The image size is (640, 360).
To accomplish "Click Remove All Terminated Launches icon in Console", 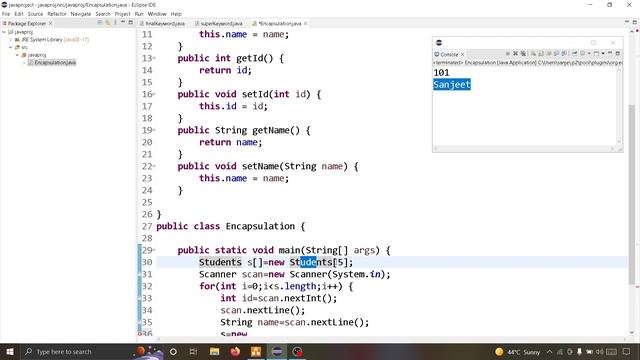I will pos(523,53).
